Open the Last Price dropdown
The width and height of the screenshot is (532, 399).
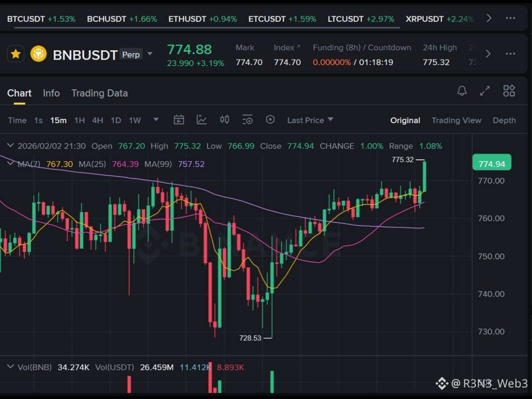[310, 121]
